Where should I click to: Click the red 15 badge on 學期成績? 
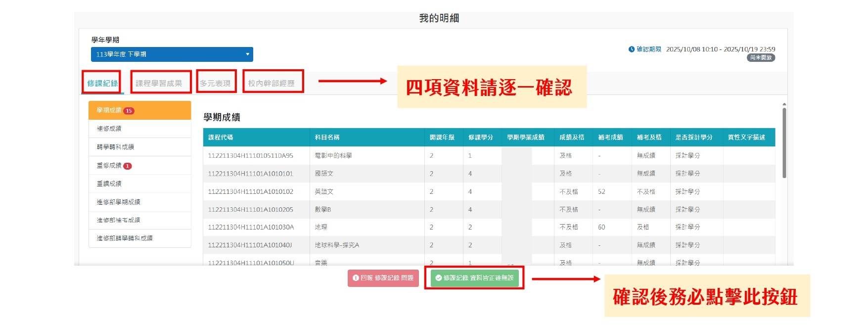pos(129,111)
